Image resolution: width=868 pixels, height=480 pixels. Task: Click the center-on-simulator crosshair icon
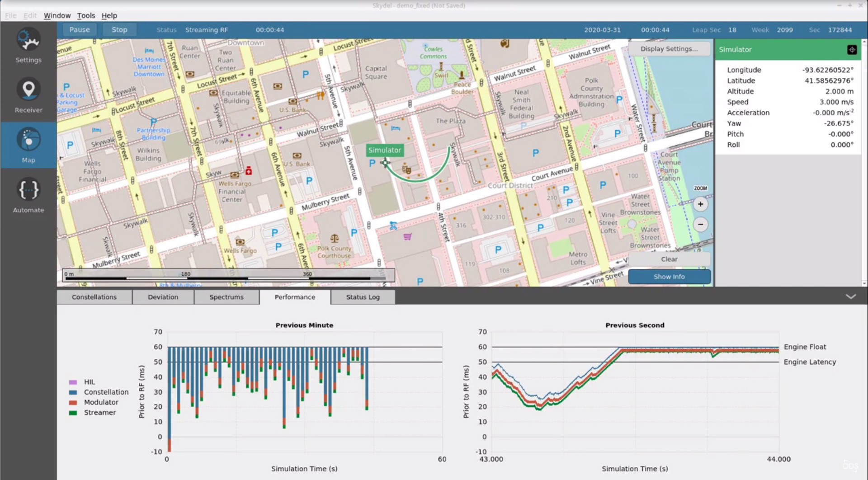point(852,50)
